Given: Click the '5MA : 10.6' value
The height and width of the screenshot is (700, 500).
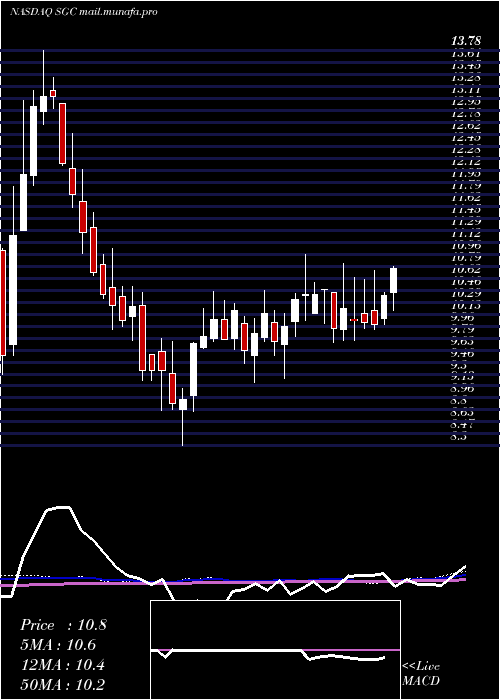Looking at the screenshot, I should 58,645.
